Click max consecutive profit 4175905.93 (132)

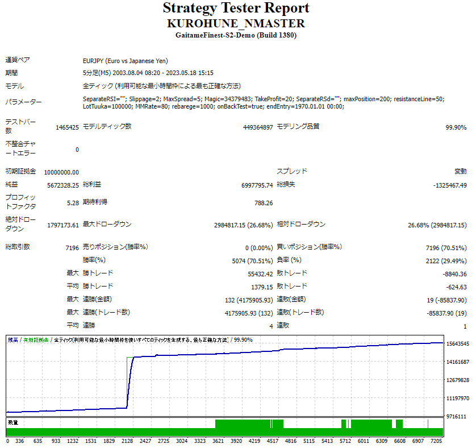[x=249, y=313]
